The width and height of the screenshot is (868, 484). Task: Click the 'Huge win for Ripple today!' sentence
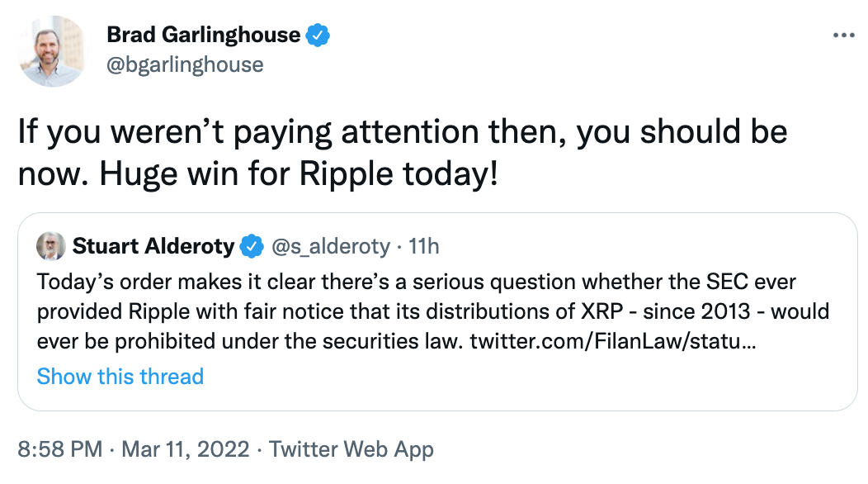[x=299, y=174]
